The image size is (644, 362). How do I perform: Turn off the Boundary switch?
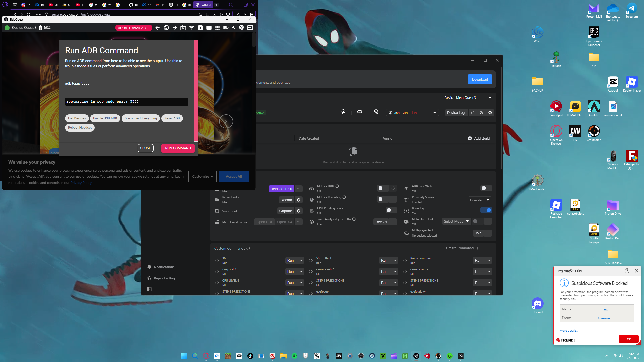point(486,210)
